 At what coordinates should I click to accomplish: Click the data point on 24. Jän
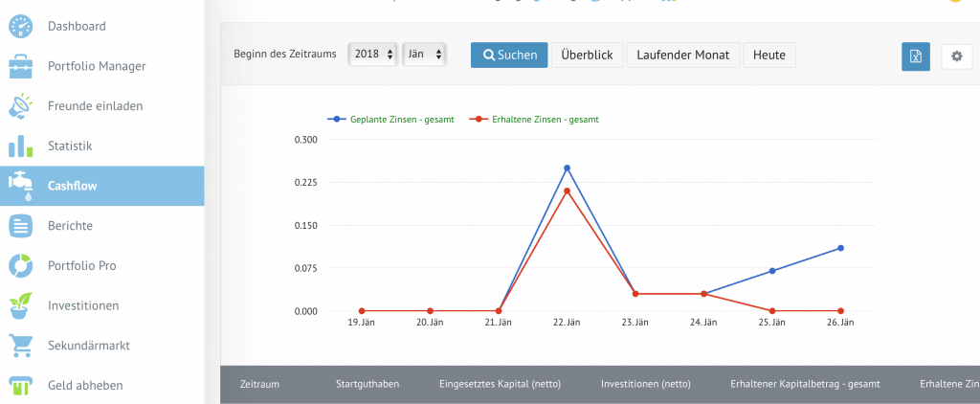tap(703, 294)
